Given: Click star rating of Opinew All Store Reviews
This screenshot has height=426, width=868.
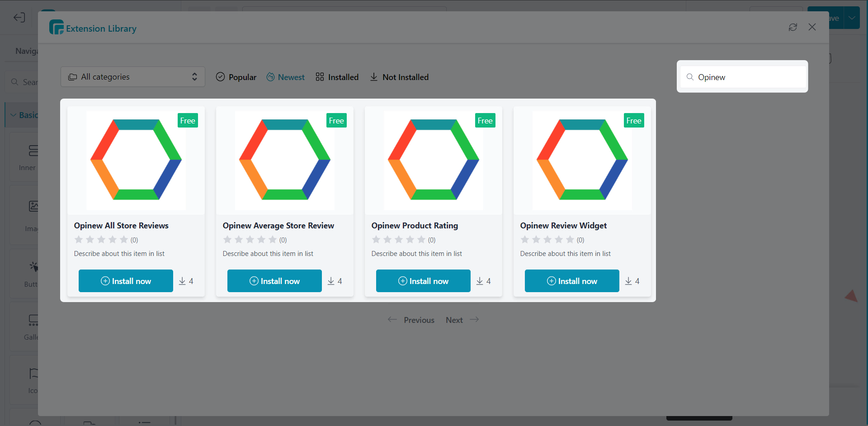Looking at the screenshot, I should pos(101,240).
